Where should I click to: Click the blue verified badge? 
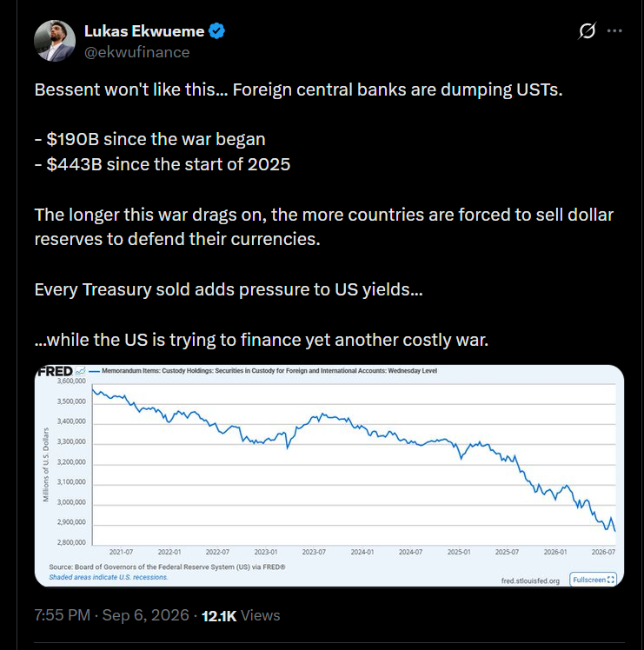[x=216, y=31]
